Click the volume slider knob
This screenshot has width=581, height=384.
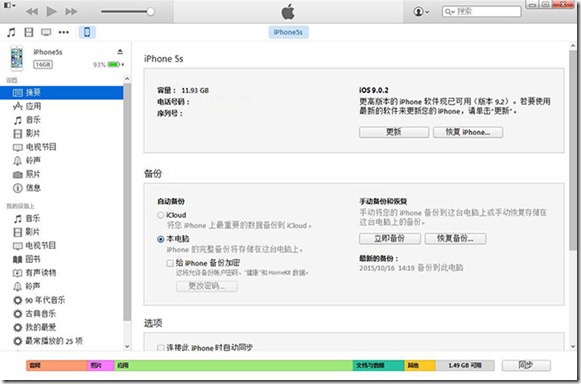(x=150, y=11)
